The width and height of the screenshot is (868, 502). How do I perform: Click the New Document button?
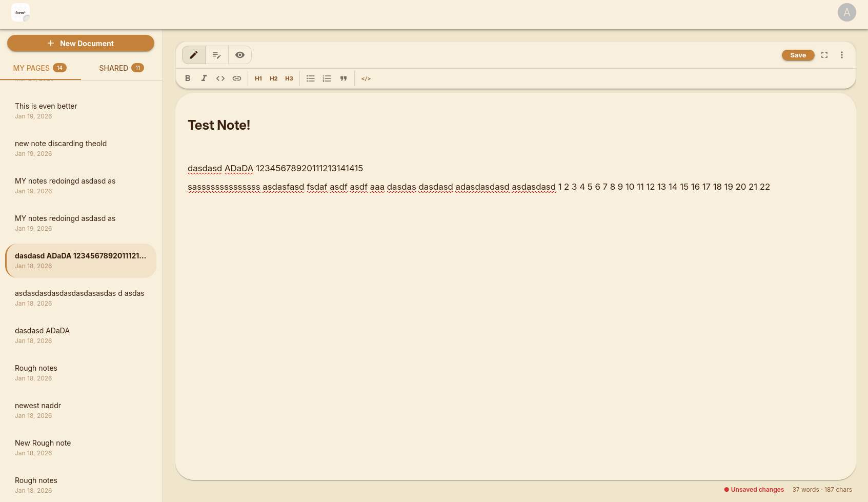coord(80,44)
